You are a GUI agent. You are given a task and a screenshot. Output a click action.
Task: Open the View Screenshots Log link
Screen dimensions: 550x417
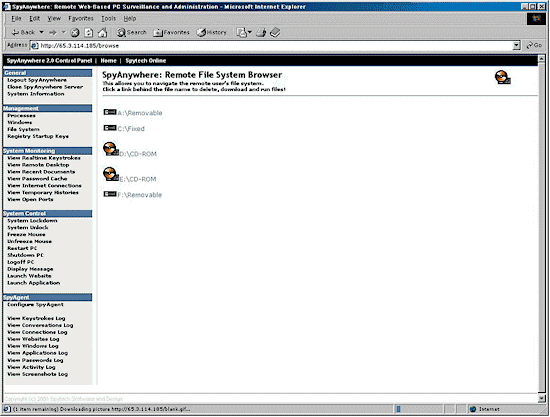click(38, 374)
